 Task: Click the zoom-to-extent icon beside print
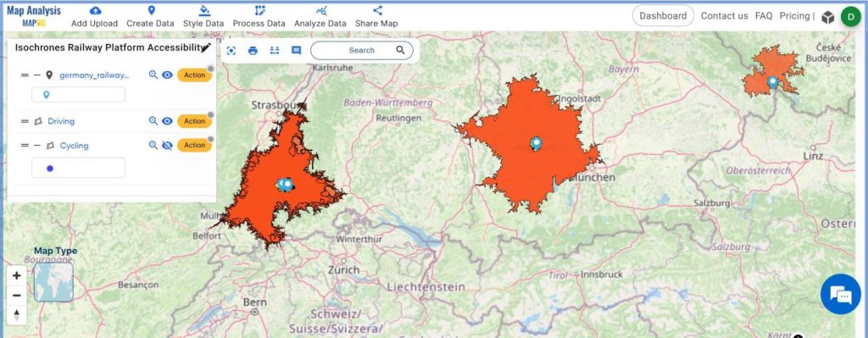(231, 50)
